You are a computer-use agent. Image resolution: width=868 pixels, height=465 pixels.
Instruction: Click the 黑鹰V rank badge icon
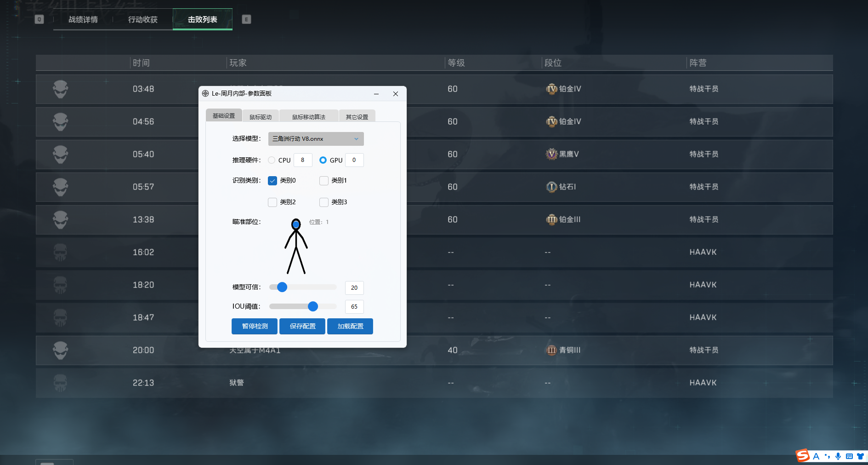551,154
